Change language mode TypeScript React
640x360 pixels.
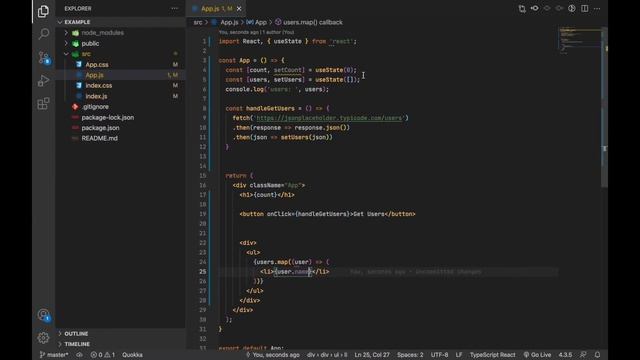pyautogui.click(x=492, y=355)
